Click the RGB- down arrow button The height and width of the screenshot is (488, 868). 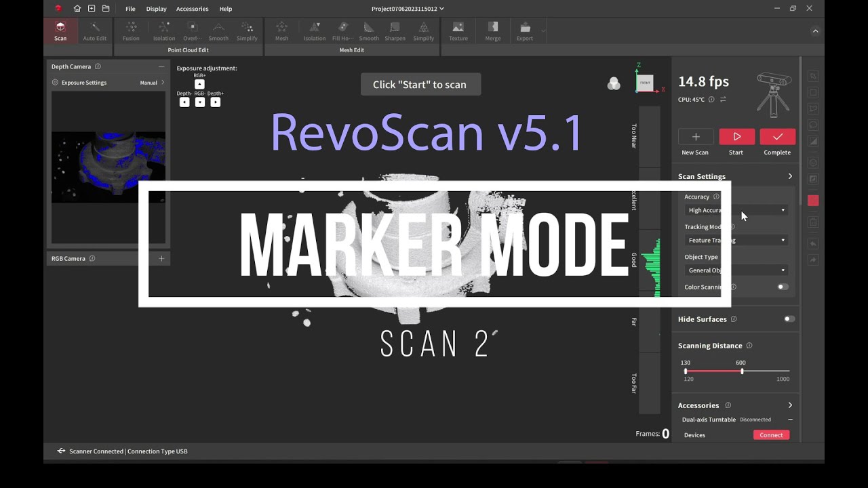(x=200, y=102)
